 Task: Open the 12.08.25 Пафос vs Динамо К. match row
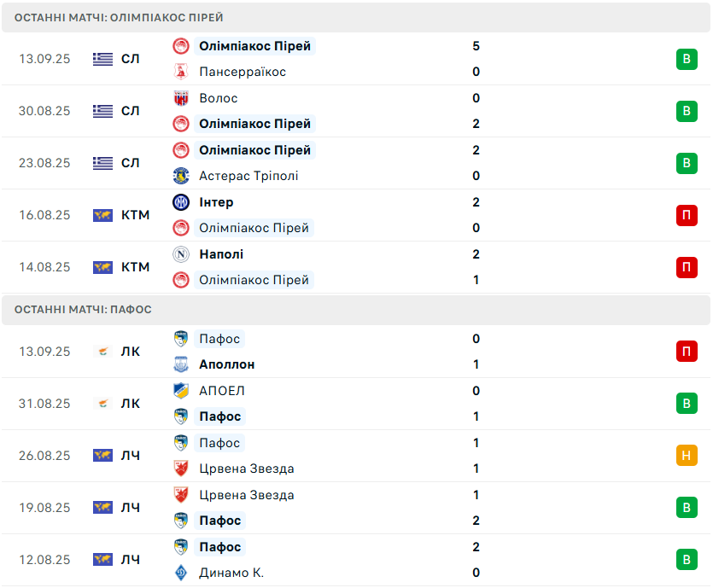(356, 560)
